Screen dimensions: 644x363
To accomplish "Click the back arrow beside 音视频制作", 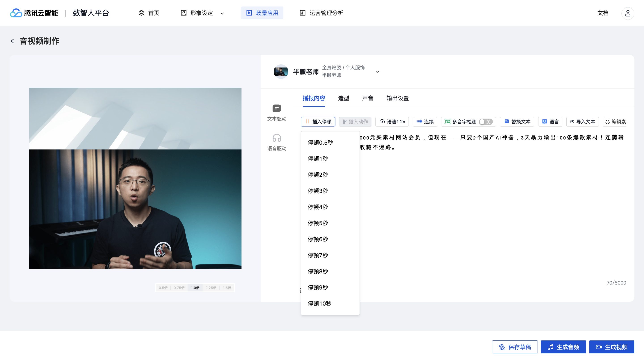I will pyautogui.click(x=12, y=41).
